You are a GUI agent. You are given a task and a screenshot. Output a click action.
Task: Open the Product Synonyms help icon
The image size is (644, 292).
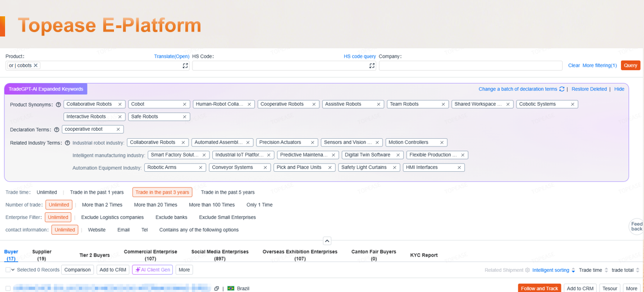pyautogui.click(x=58, y=104)
